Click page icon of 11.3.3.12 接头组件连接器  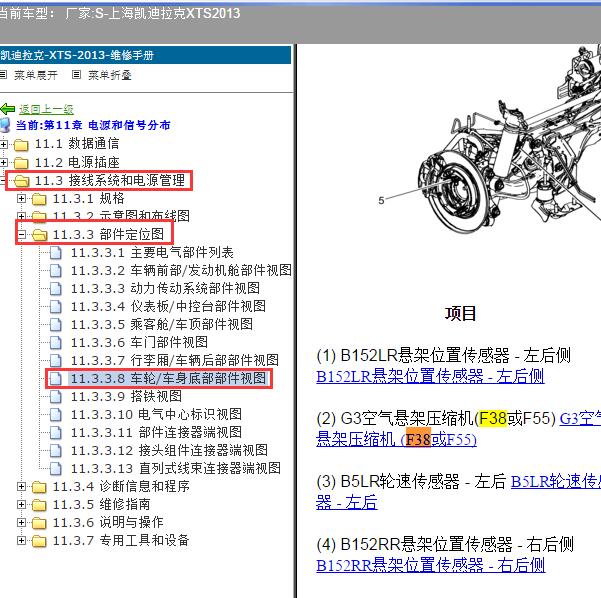[x=56, y=451]
